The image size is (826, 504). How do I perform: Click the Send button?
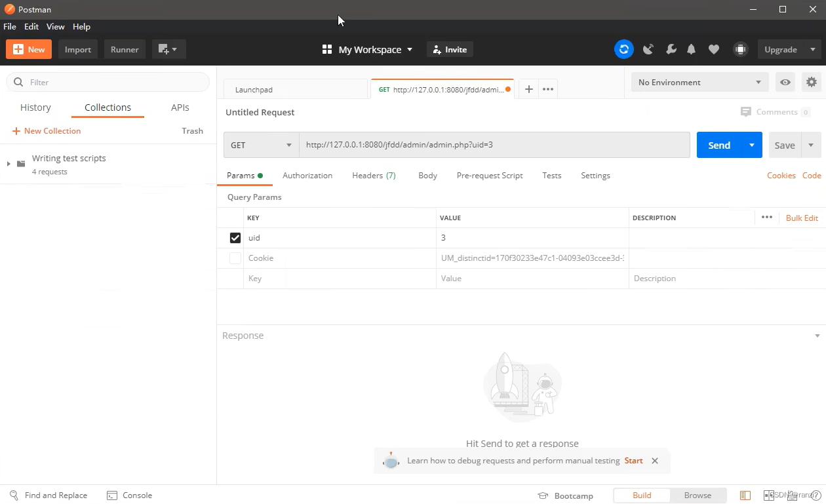click(x=719, y=145)
